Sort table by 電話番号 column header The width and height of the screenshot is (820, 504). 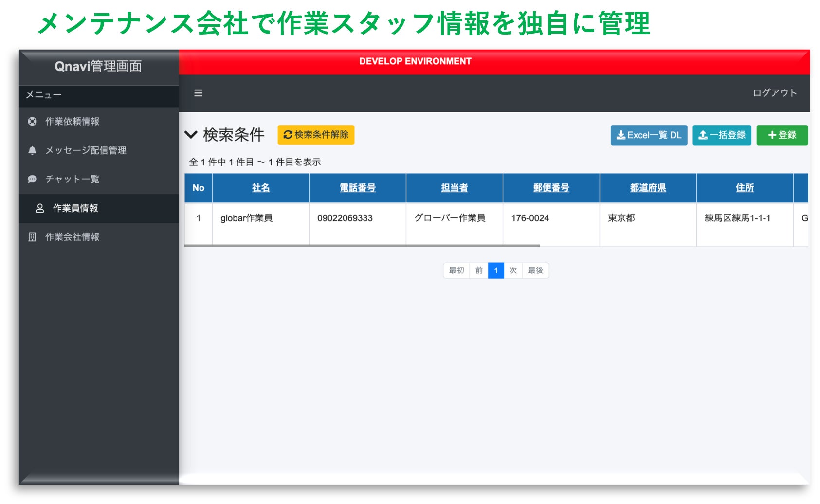tap(358, 188)
